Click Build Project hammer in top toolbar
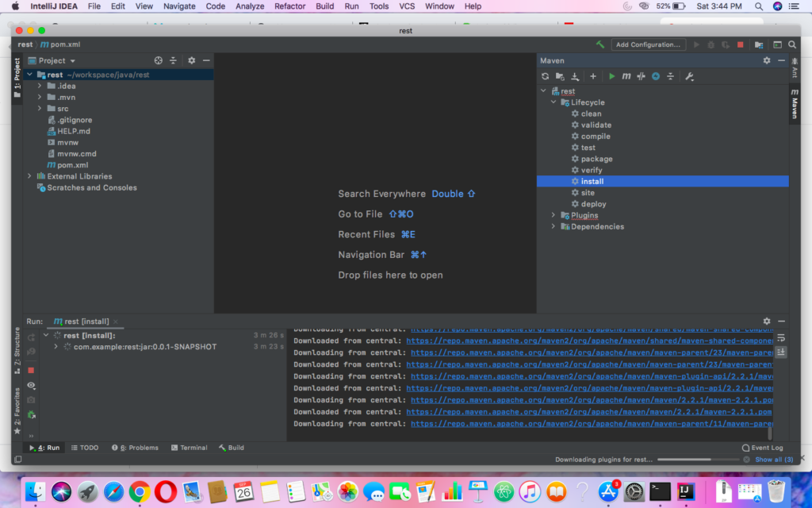 (600, 44)
